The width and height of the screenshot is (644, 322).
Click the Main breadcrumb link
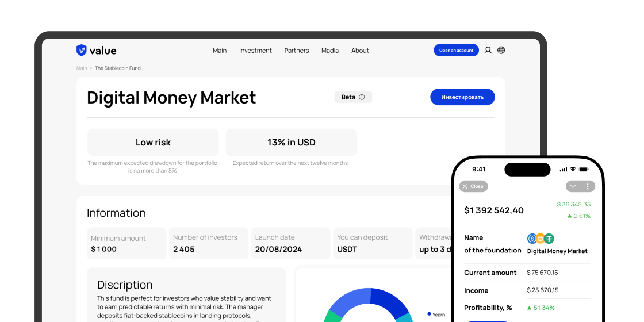pyautogui.click(x=81, y=68)
